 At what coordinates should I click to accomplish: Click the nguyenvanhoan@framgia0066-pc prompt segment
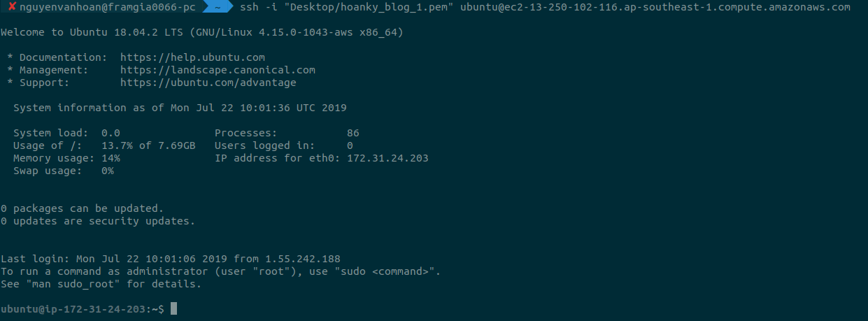coord(107,7)
